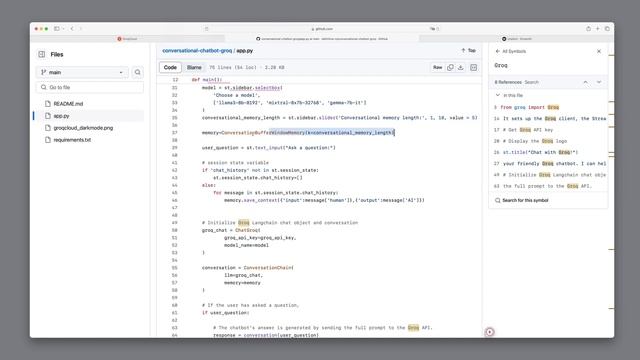Image resolution: width=640 pixels, height=360 pixels.
Task: Click highlighted Groq on line 49
Action: pos(244,223)
